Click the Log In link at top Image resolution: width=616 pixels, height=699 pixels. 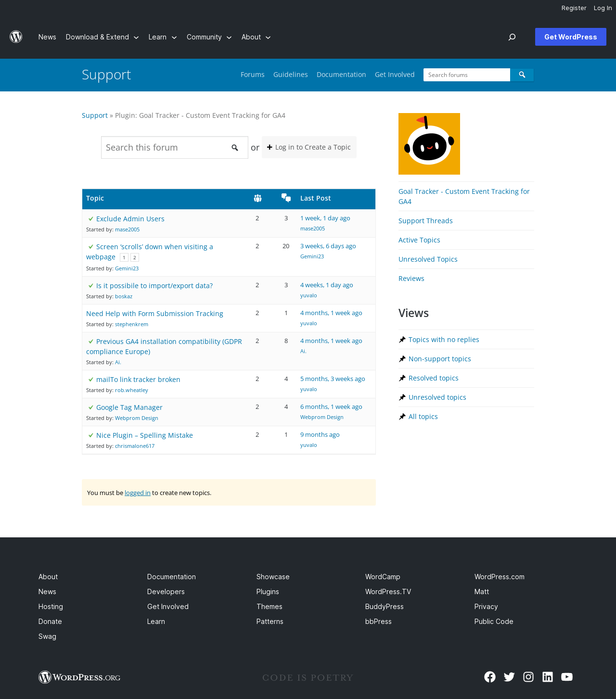pos(603,8)
